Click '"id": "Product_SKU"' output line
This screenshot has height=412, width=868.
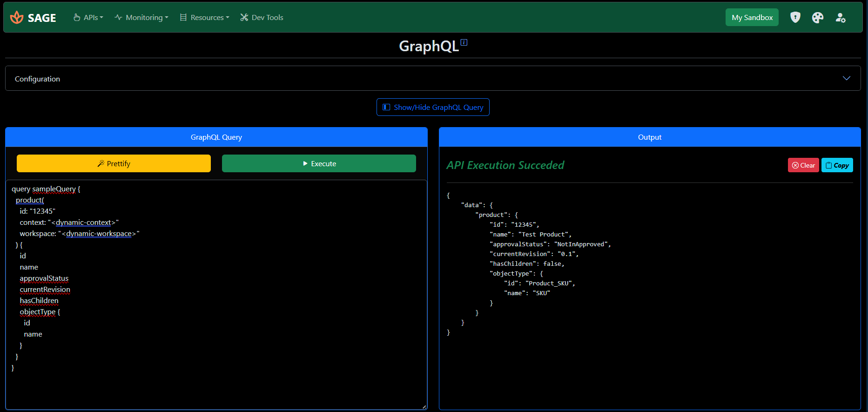pos(539,283)
